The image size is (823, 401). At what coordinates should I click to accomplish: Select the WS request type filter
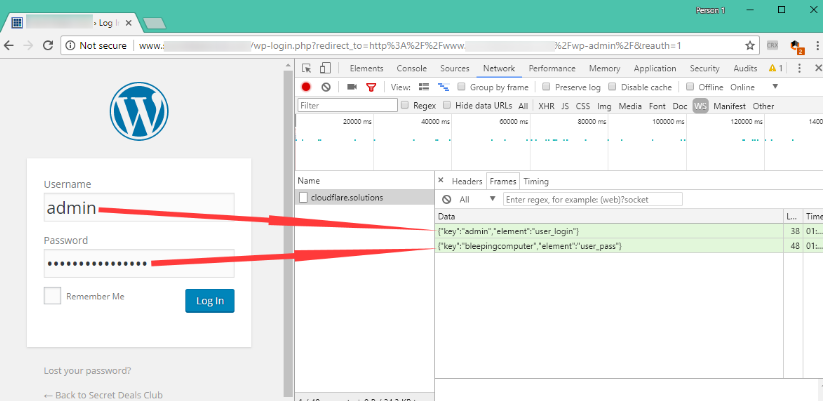[x=700, y=105]
